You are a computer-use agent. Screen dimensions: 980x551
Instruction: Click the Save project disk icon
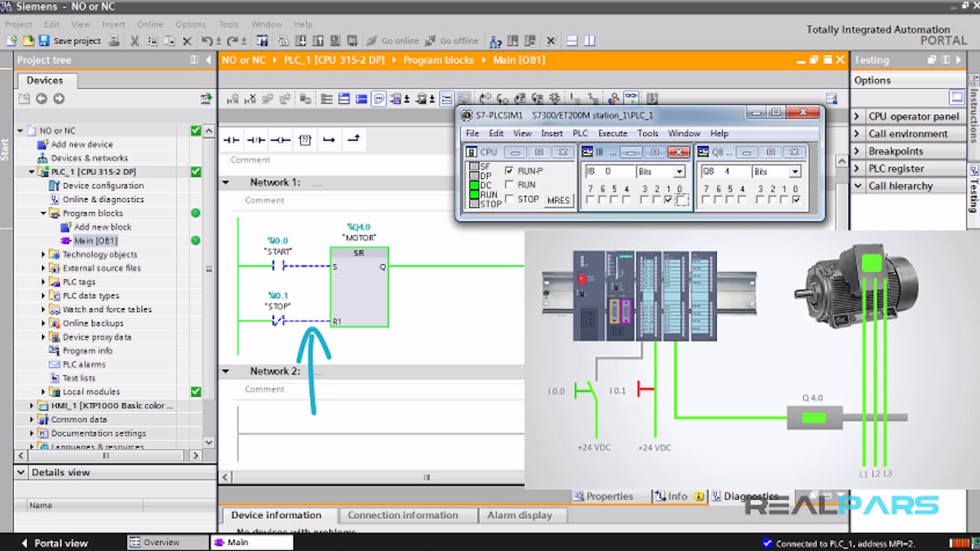(x=44, y=41)
